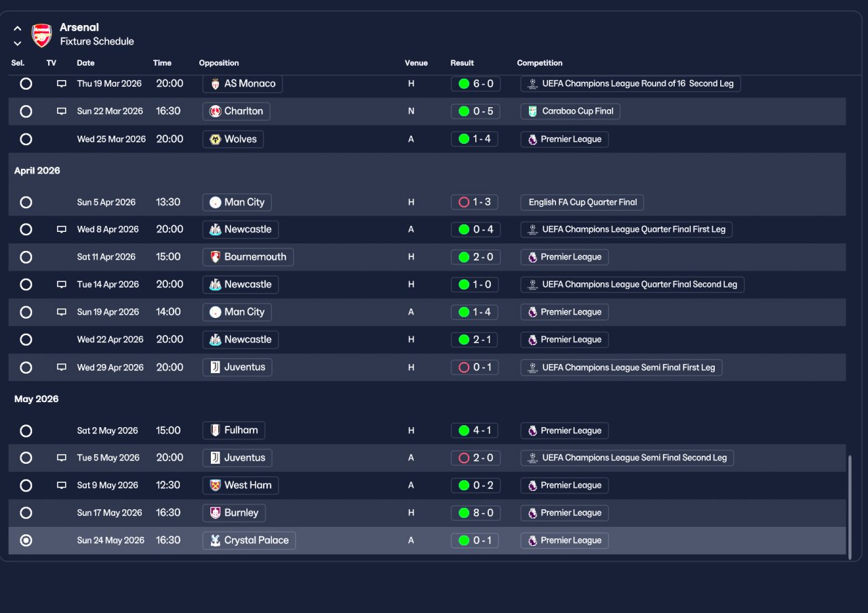Select the Wolves fixture radio button
Screen dimensions: 868x613
(x=26, y=139)
